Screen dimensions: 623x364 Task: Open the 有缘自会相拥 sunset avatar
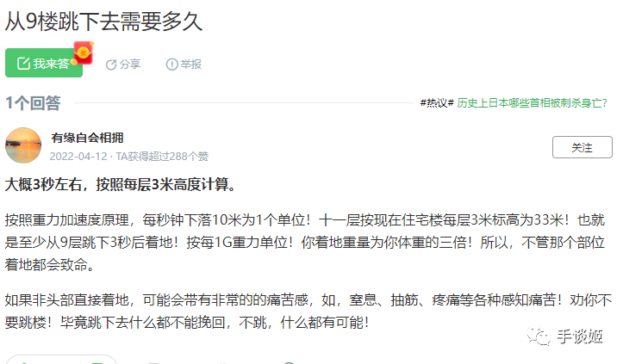point(23,145)
